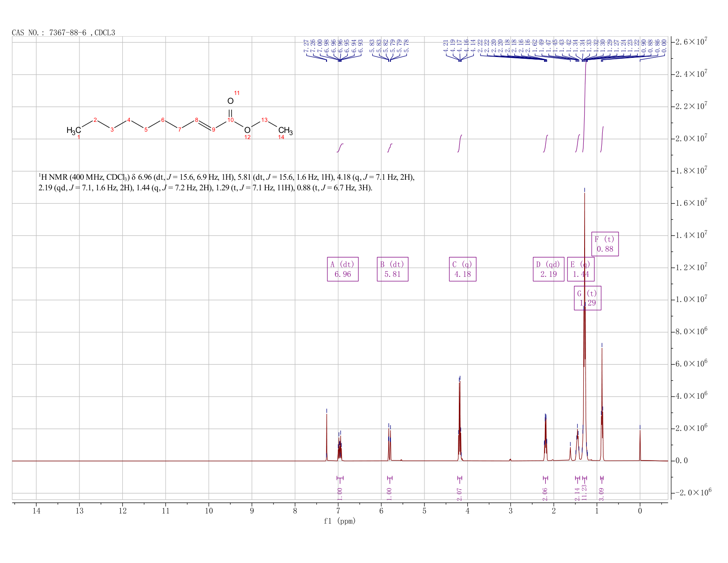Click the 3.09 integral value
The width and height of the screenshot is (728, 563).
(601, 494)
